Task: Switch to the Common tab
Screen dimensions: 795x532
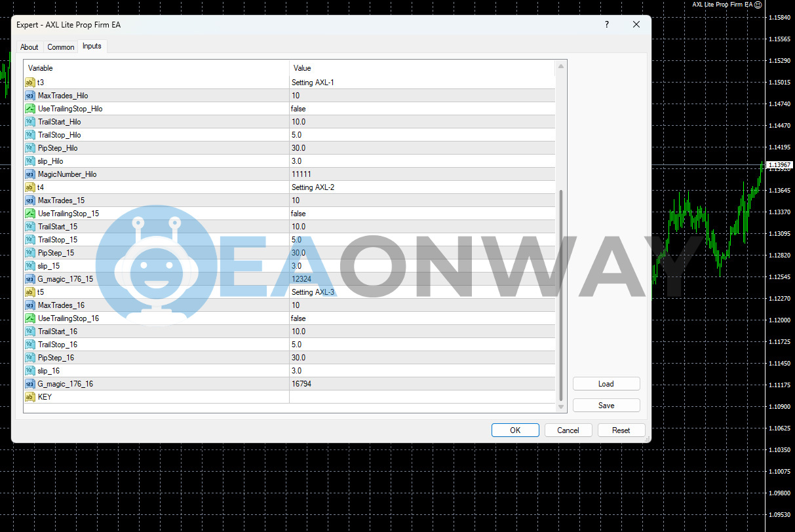Action: click(x=61, y=47)
